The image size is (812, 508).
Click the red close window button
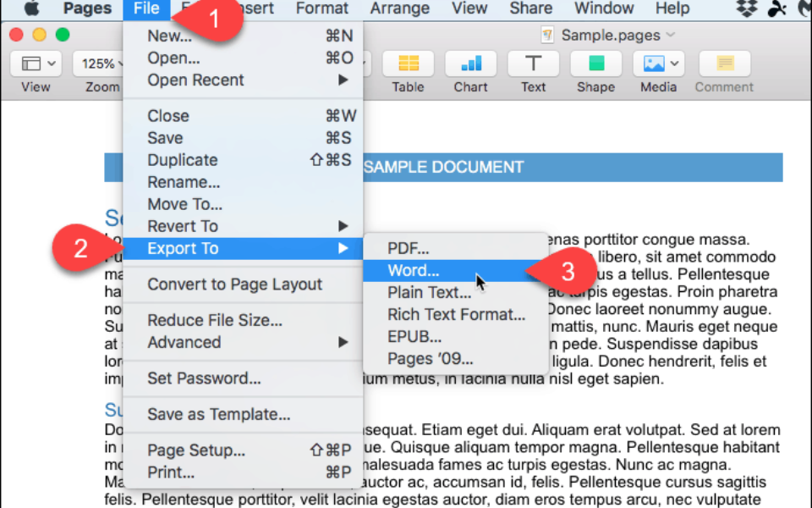[17, 35]
